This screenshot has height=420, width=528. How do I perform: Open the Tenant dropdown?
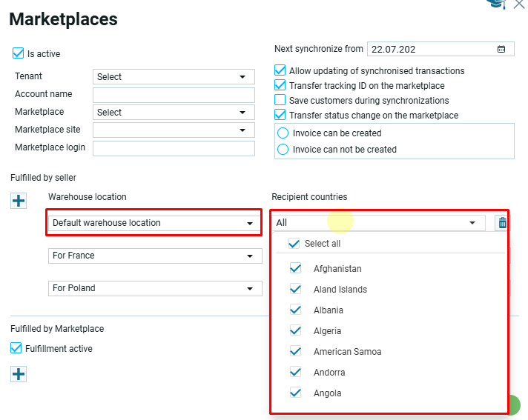click(x=174, y=76)
